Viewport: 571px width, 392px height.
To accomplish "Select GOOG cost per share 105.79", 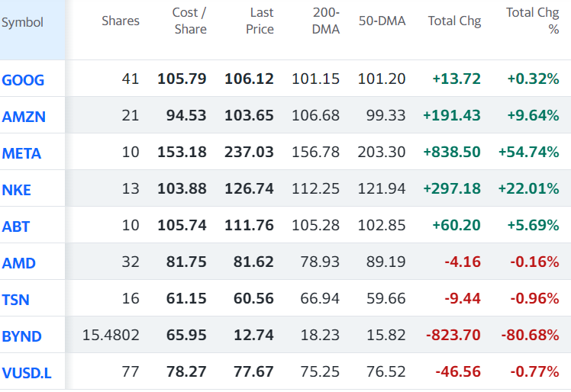I will tap(182, 79).
